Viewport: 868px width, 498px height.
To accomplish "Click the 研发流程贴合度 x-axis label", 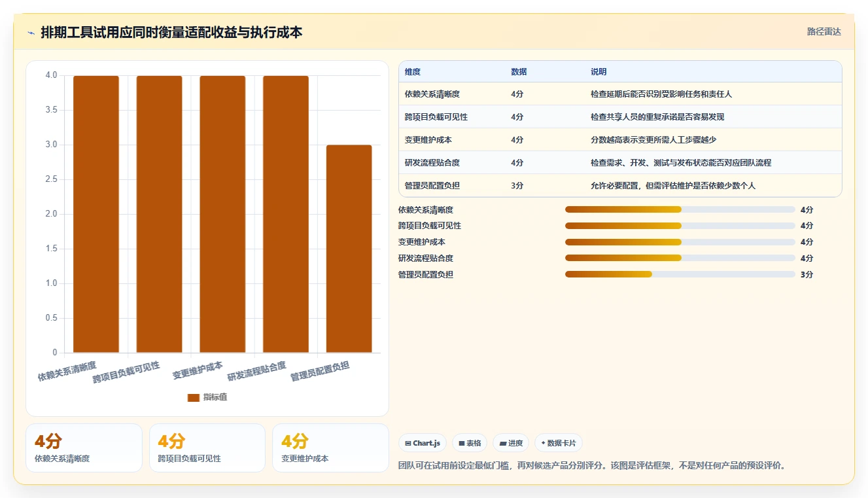I will point(256,371).
